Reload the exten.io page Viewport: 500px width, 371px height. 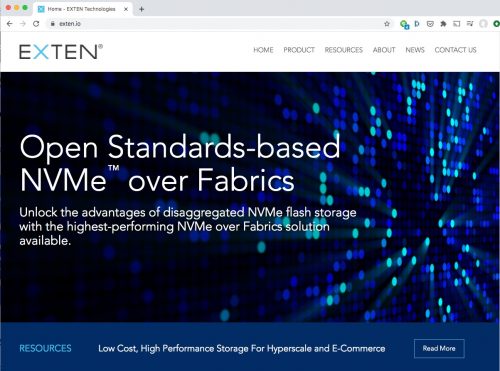pos(36,24)
